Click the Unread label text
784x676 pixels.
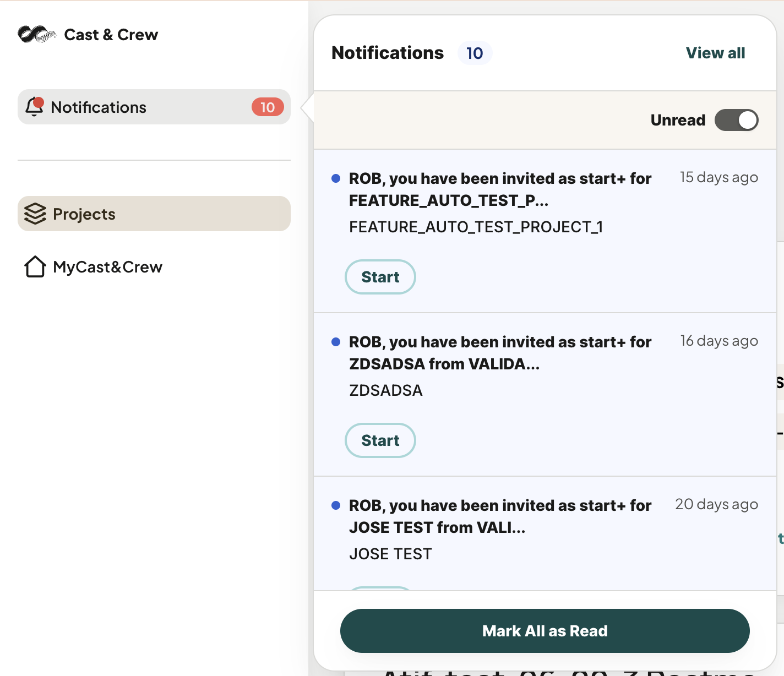[x=678, y=120]
